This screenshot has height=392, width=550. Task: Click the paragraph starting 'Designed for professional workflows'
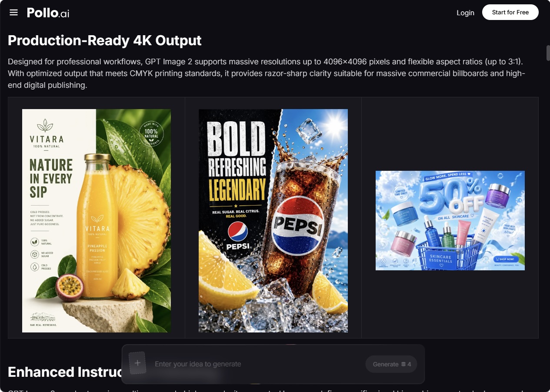coord(267,73)
